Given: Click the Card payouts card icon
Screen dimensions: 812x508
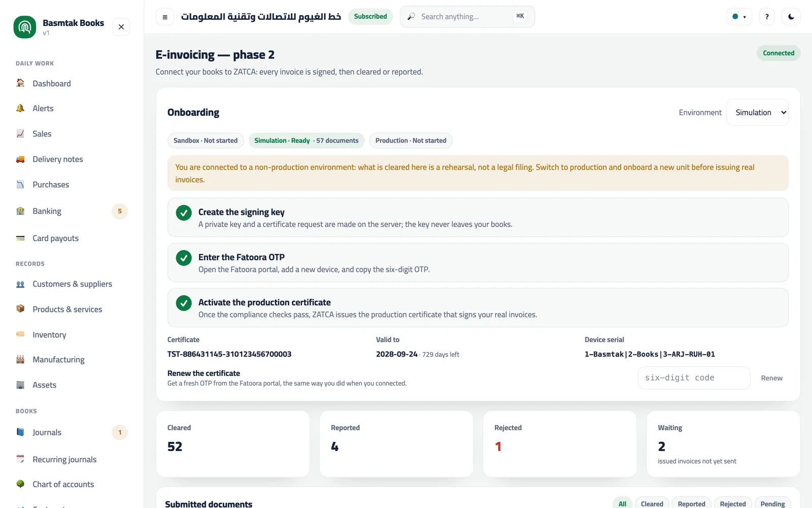Looking at the screenshot, I should click(x=20, y=238).
